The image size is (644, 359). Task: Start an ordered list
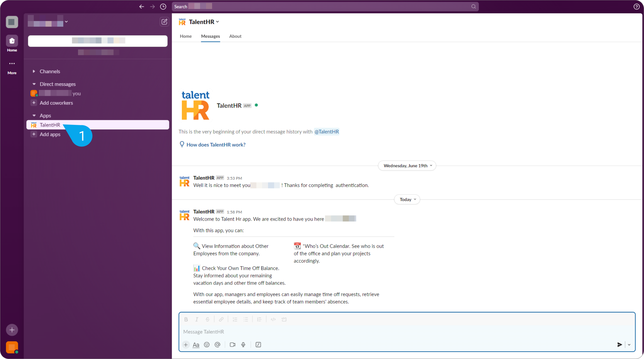[x=235, y=319]
